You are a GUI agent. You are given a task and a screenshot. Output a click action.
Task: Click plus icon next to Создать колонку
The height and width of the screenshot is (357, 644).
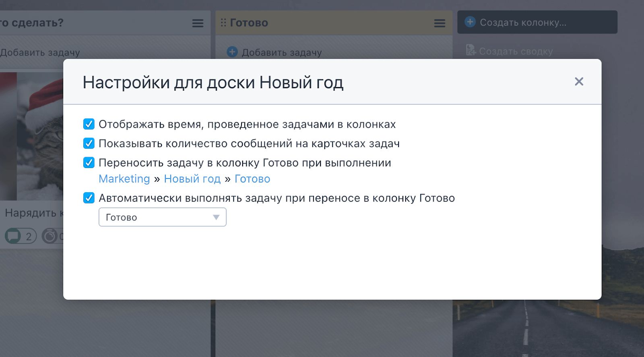pos(470,22)
